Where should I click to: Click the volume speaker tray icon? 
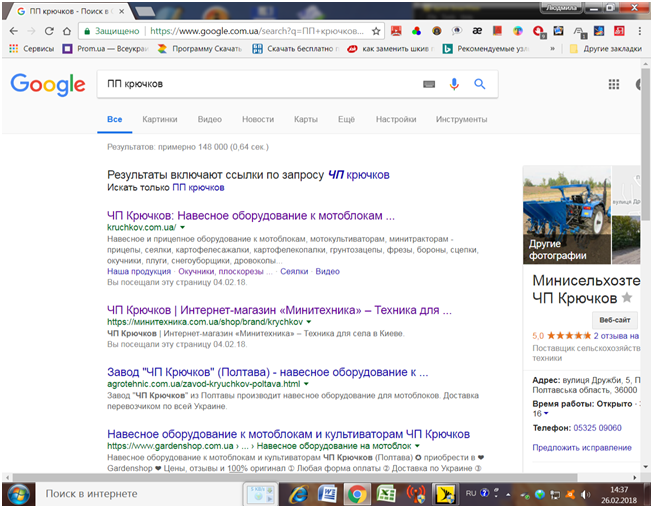coord(586,495)
